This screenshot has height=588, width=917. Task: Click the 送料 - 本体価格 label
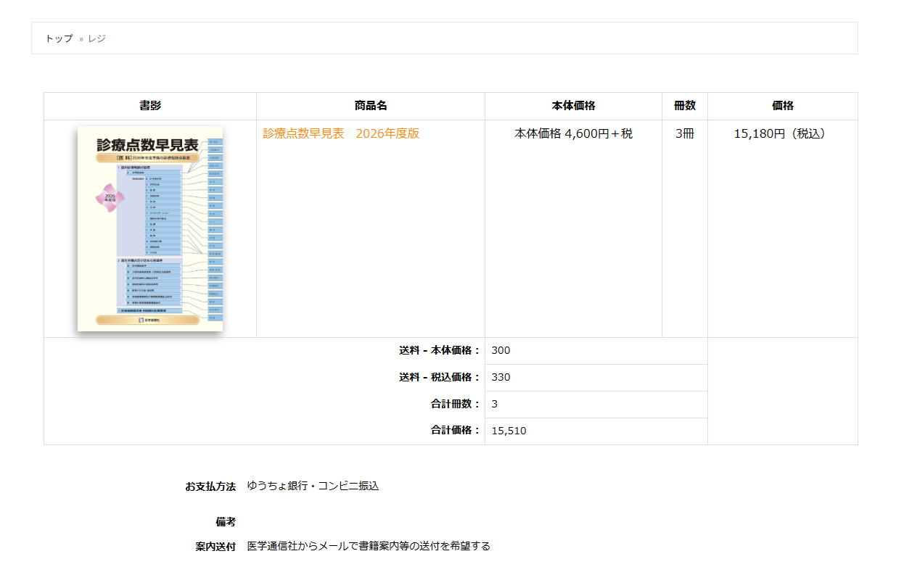[440, 351]
